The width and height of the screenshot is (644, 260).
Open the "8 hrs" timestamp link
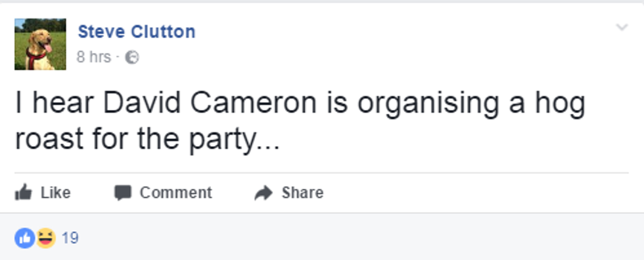tap(93, 57)
